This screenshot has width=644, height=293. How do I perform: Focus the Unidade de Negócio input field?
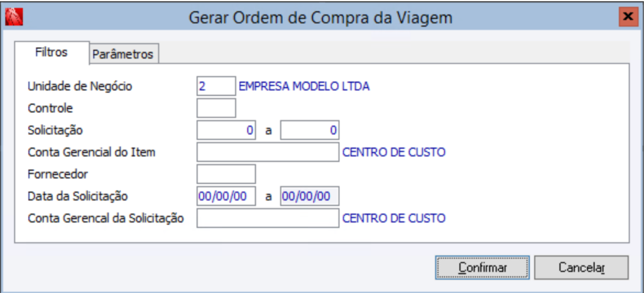[x=216, y=86]
